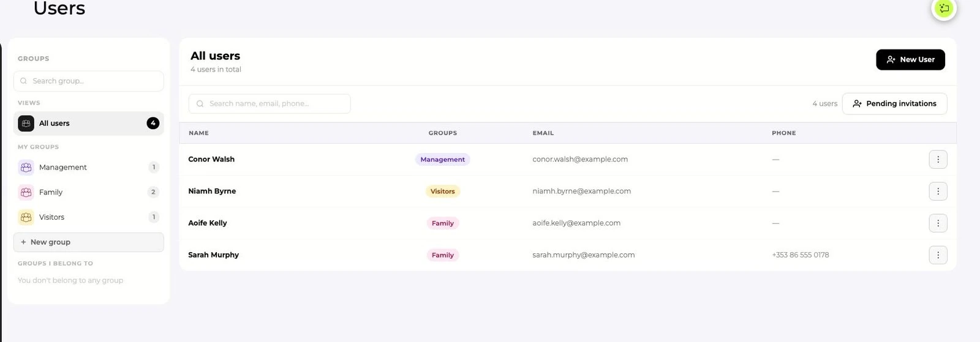980x342 pixels.
Task: Click the magnifier icon in group search
Action: [23, 81]
